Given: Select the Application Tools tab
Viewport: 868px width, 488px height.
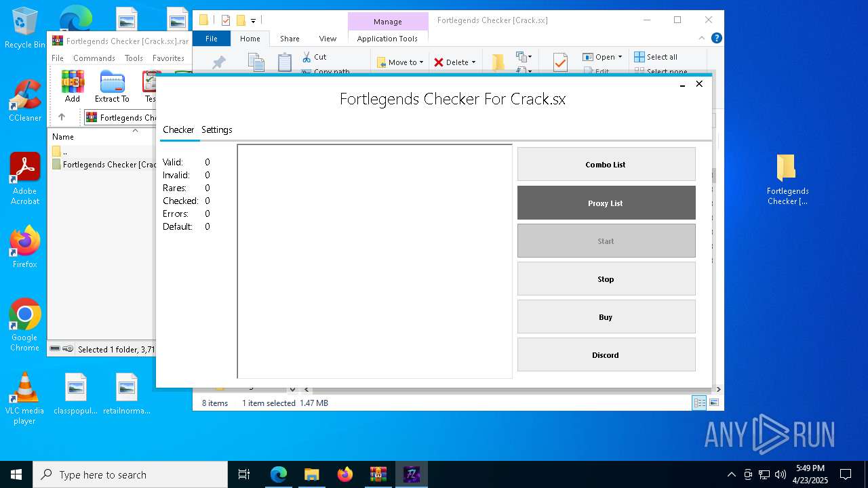Looking at the screenshot, I should coord(387,39).
